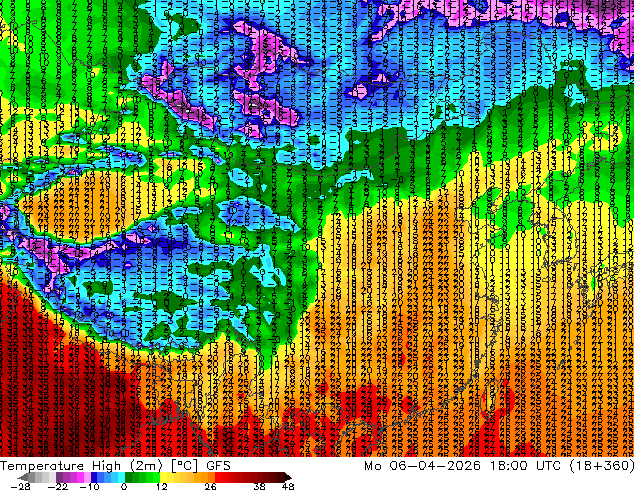The height and width of the screenshot is (490, 634).
Task: Click the 26 label on the color scale
Action: click(x=210, y=486)
